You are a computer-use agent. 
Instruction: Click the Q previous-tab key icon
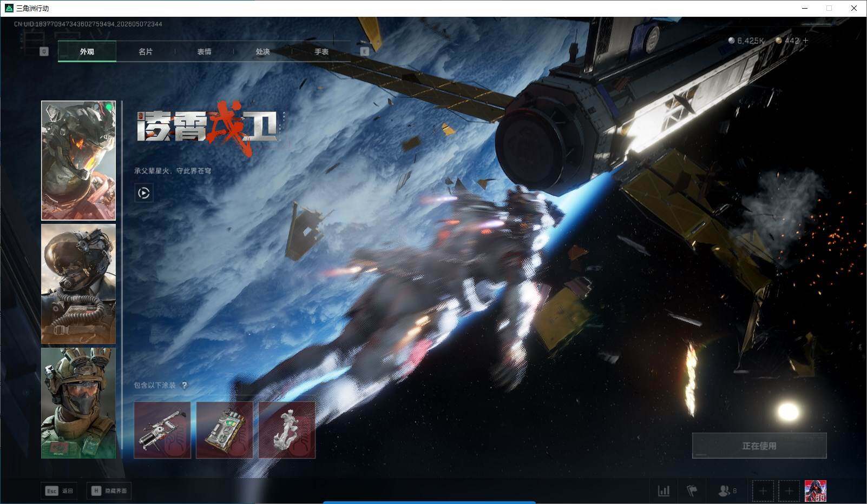tap(44, 51)
